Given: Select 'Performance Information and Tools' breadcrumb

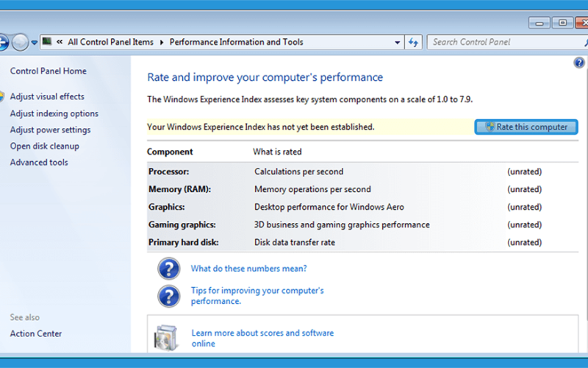Looking at the screenshot, I should [x=236, y=42].
